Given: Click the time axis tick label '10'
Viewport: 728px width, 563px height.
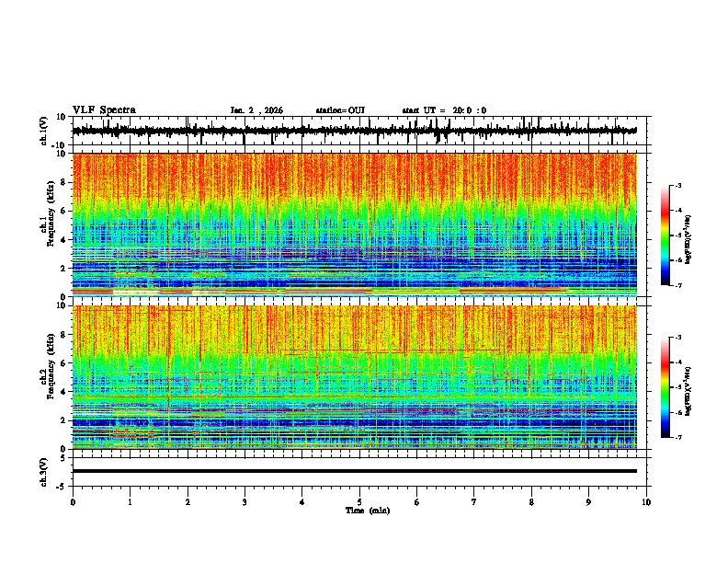Looking at the screenshot, I should pyautogui.click(x=646, y=502).
